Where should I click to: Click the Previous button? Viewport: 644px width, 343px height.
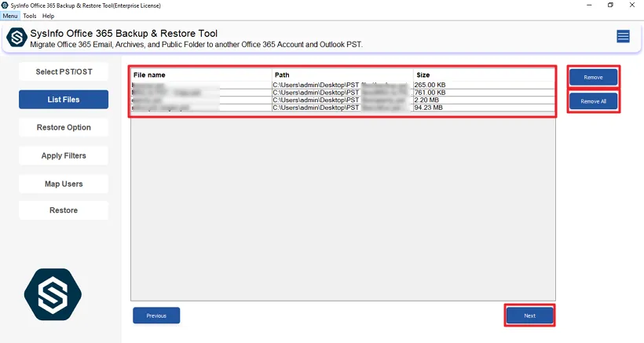156,316
